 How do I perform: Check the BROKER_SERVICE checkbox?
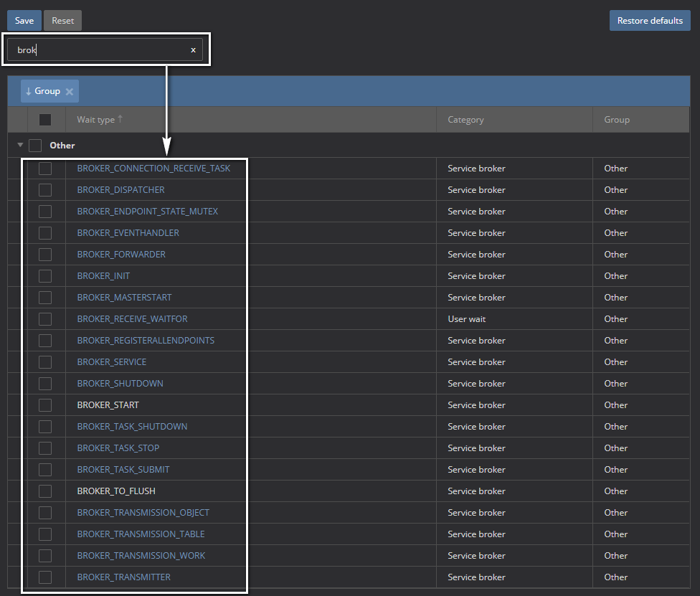pos(45,362)
